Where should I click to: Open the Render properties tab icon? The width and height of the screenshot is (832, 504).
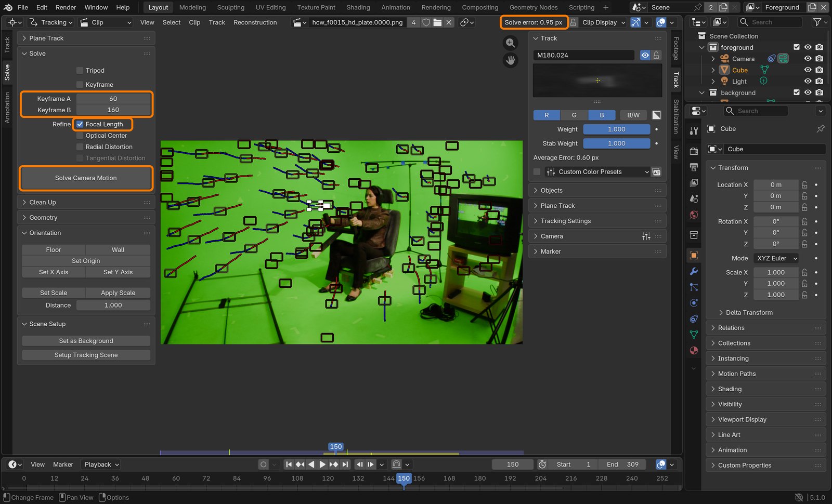click(x=694, y=151)
